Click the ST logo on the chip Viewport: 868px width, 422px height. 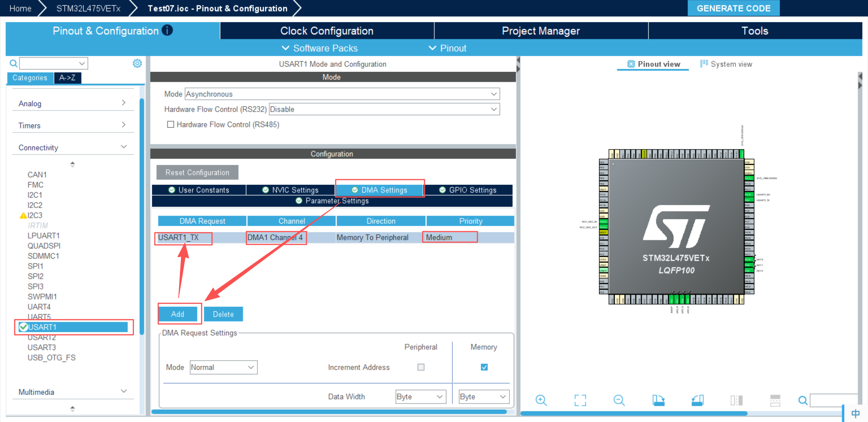(x=676, y=226)
